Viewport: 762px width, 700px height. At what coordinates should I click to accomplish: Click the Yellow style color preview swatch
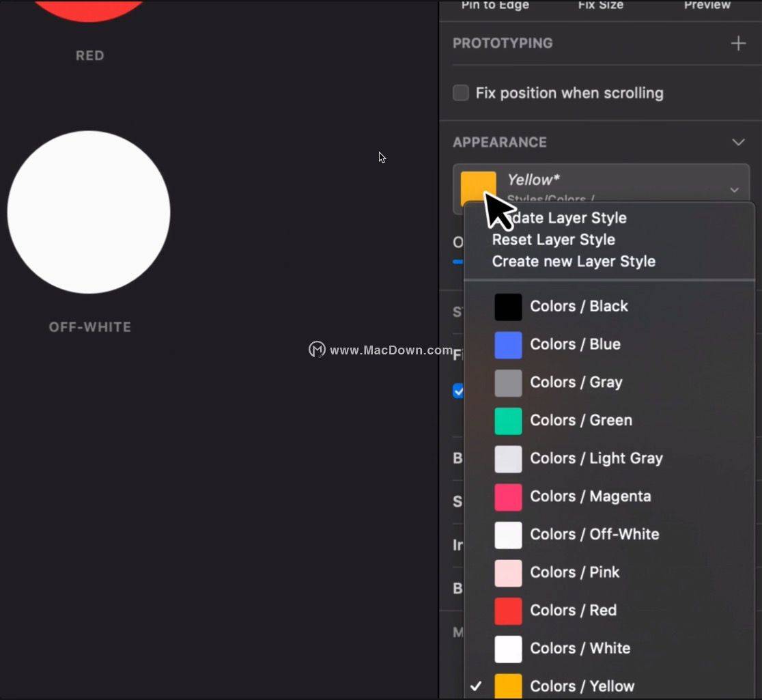coord(478,188)
